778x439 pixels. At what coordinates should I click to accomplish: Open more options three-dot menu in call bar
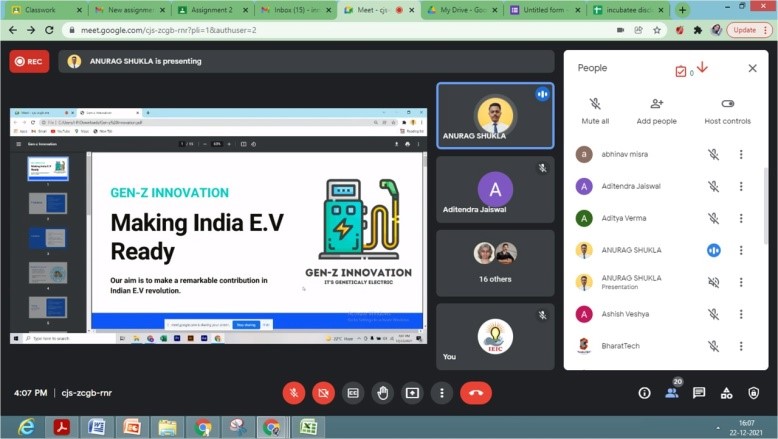[x=442, y=393]
